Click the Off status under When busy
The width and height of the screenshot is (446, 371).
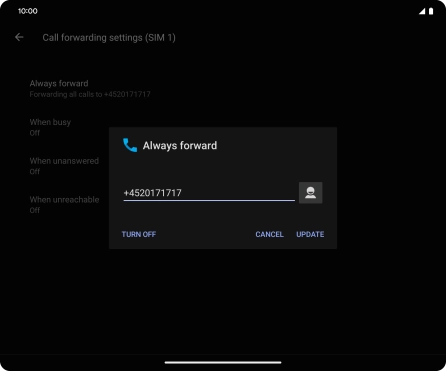(35, 133)
